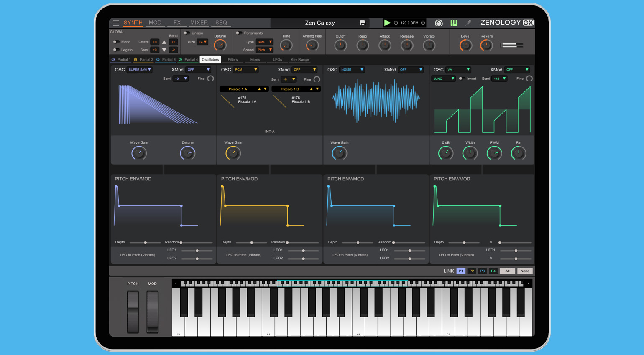644x355 pixels.
Task: Switch to the MIXER tab
Action: click(x=199, y=23)
